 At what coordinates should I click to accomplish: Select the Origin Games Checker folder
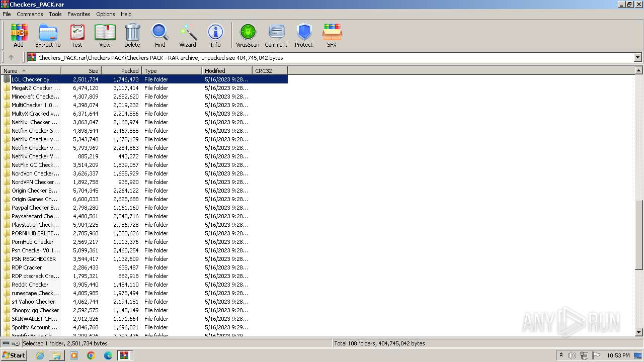(x=144, y=199)
